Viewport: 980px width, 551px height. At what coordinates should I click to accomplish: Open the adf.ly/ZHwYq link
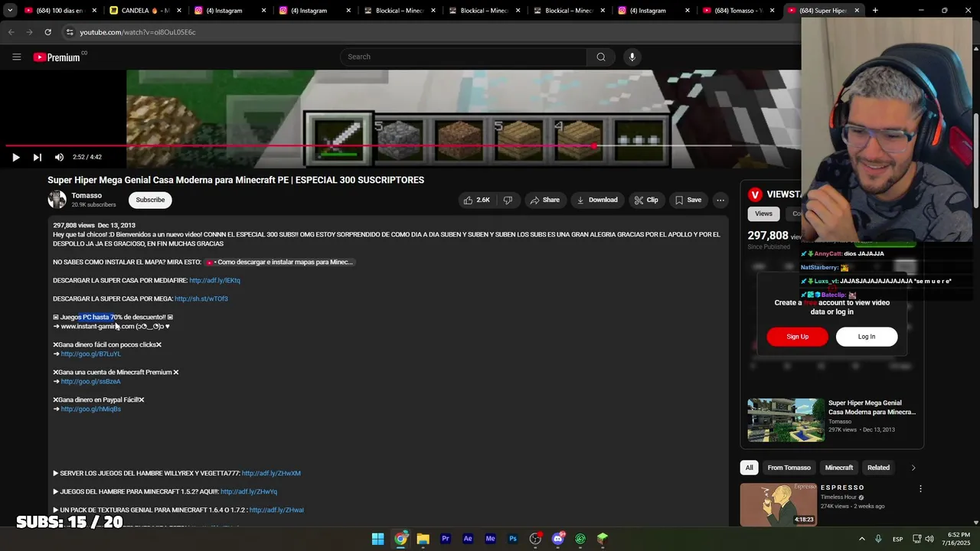249,491
